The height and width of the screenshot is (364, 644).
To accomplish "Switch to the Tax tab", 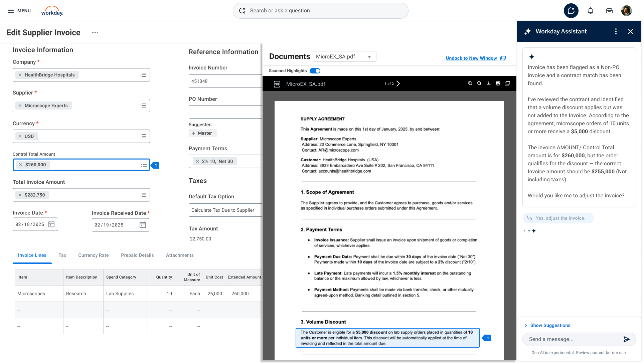I will pyautogui.click(x=62, y=255).
